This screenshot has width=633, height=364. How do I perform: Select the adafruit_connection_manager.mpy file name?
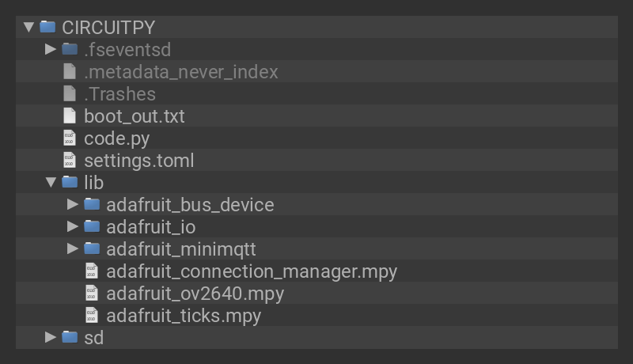point(252,271)
